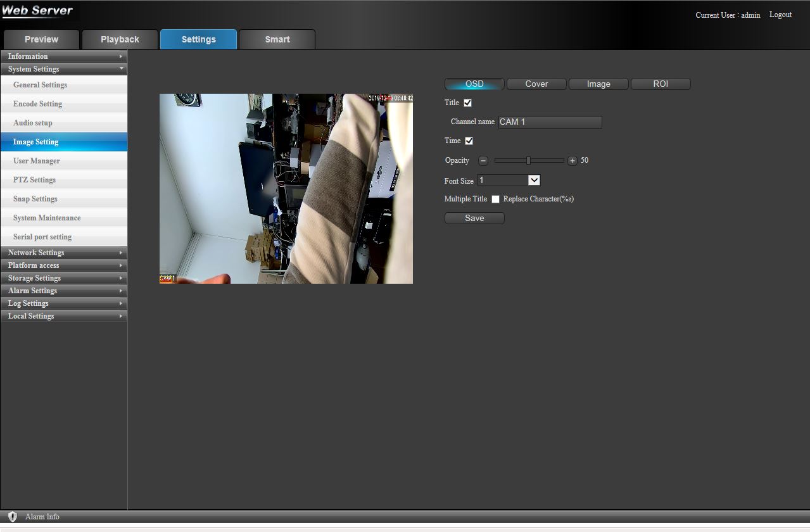Increase opacity with the plus button

[x=573, y=161]
